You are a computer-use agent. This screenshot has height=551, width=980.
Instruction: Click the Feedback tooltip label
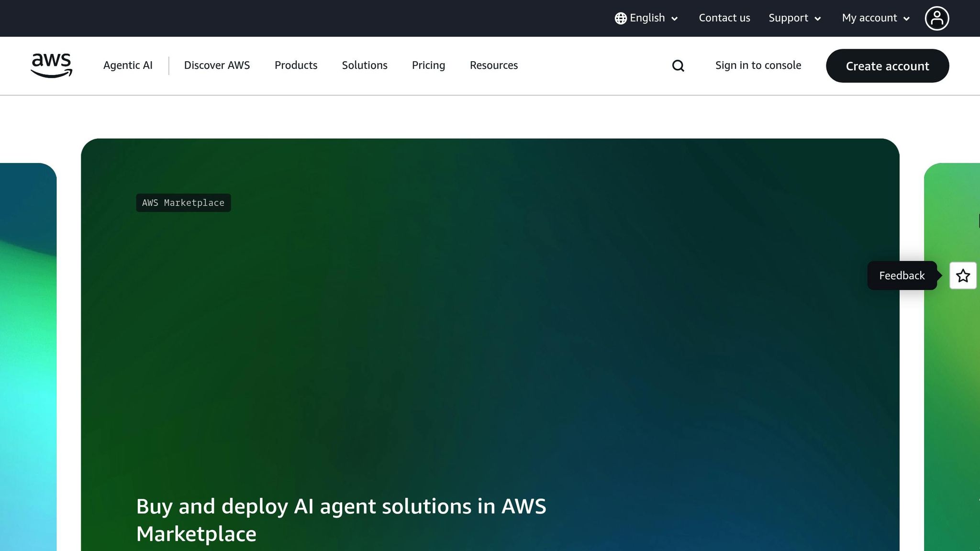(902, 275)
